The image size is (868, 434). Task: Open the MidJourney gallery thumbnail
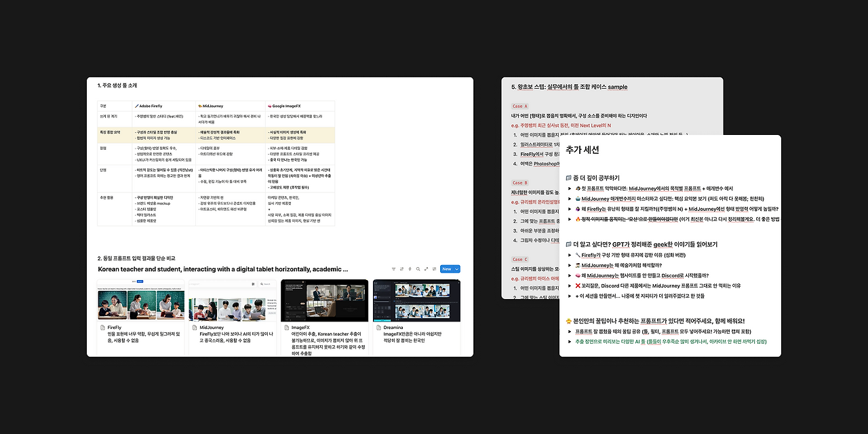pos(233,300)
